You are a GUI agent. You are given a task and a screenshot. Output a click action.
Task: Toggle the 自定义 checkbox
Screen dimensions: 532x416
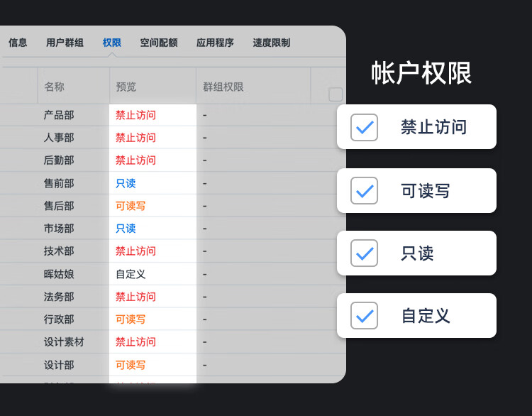click(364, 315)
